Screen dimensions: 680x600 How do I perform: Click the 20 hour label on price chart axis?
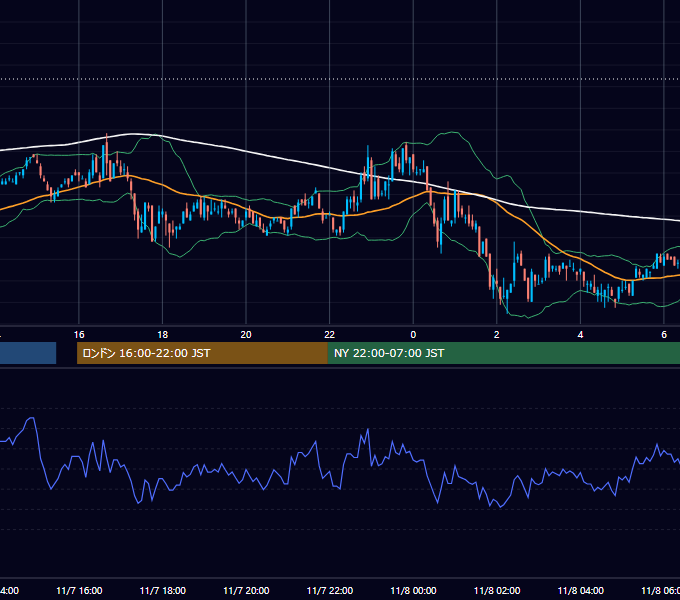[246, 335]
